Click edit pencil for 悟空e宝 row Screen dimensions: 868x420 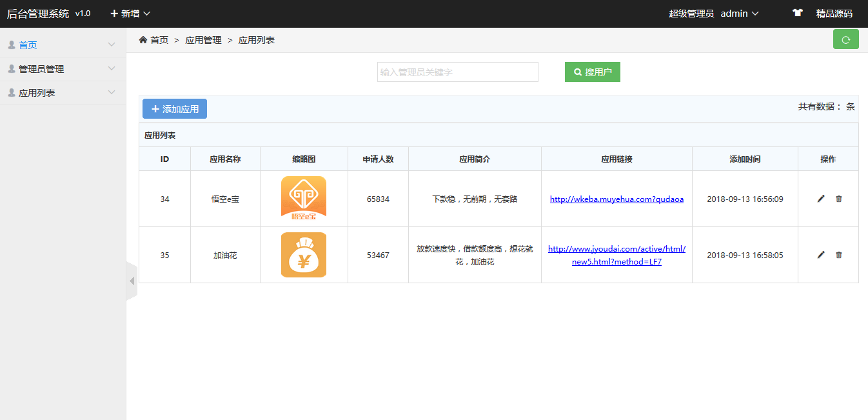(821, 199)
